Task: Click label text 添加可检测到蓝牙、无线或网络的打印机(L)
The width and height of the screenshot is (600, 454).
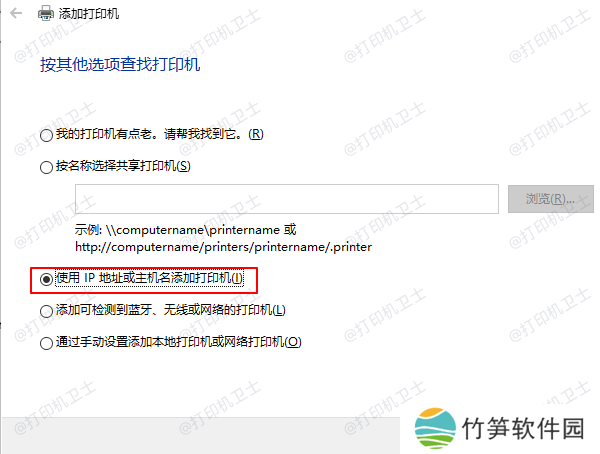Action: 171,310
